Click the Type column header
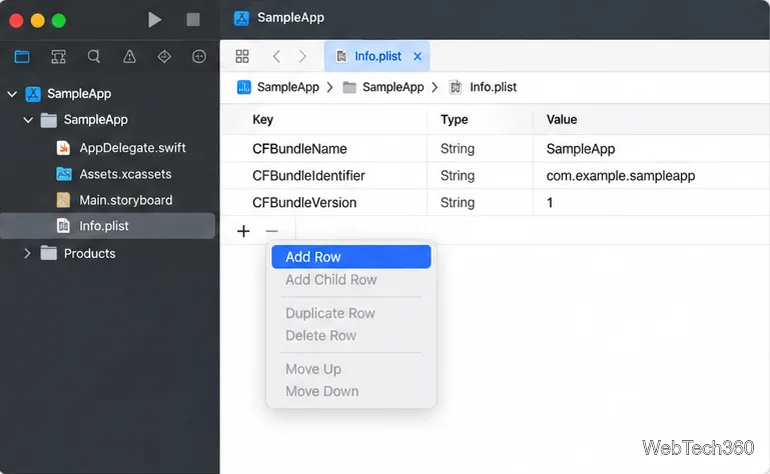 coord(454,120)
